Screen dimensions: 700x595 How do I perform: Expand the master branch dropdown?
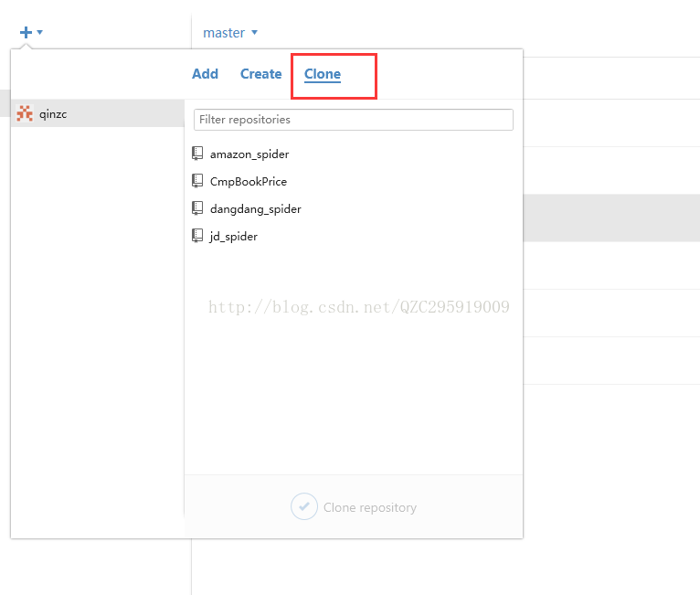[230, 33]
